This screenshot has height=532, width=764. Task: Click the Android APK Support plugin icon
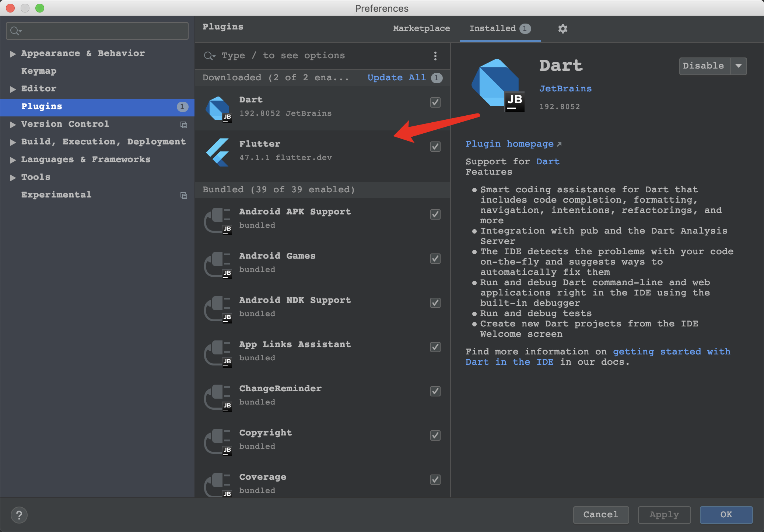218,220
